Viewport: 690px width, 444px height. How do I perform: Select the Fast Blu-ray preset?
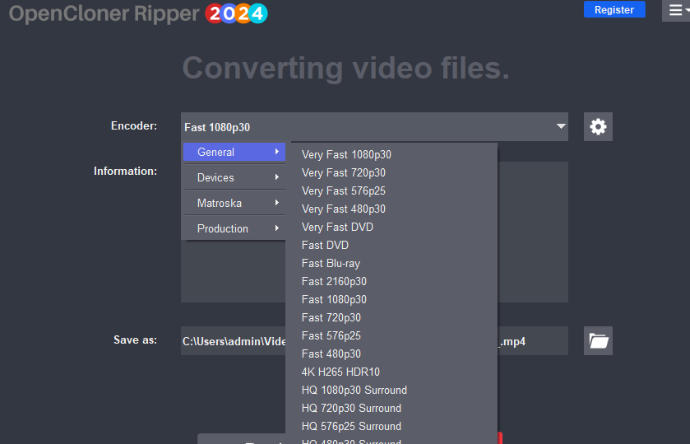(x=330, y=263)
